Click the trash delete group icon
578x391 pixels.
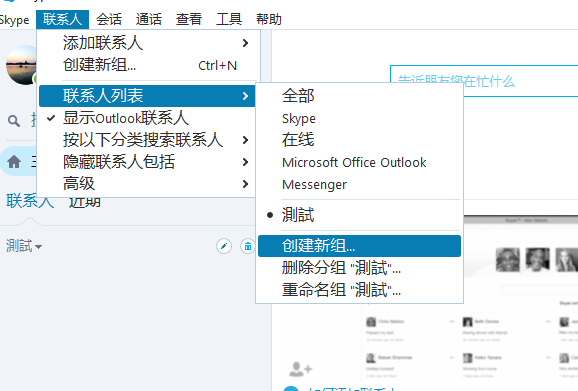tap(248, 246)
